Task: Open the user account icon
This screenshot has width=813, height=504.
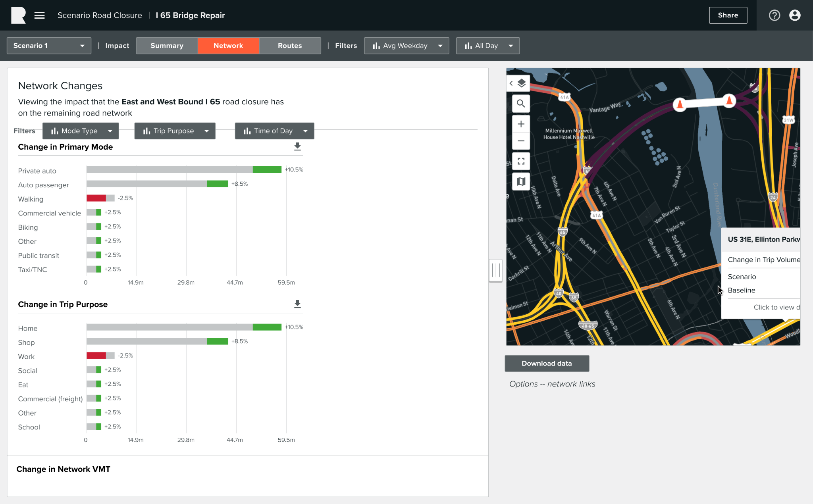Action: point(795,15)
